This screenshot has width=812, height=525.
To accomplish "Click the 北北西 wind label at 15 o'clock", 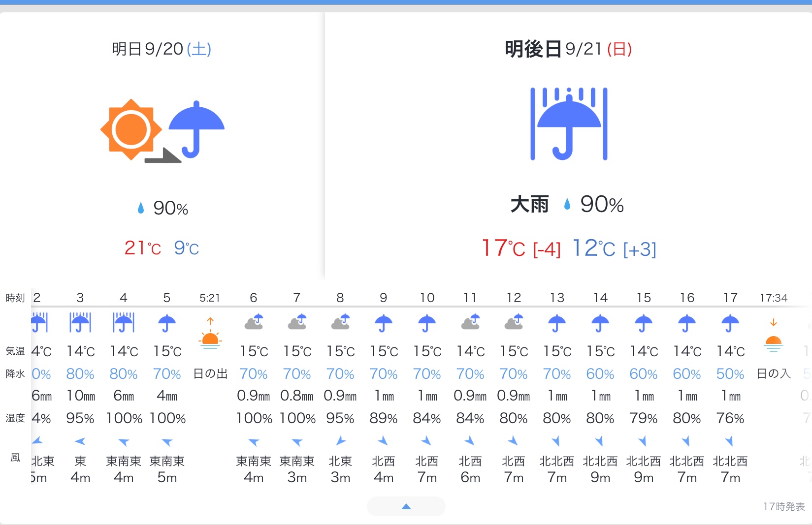I will click(644, 461).
